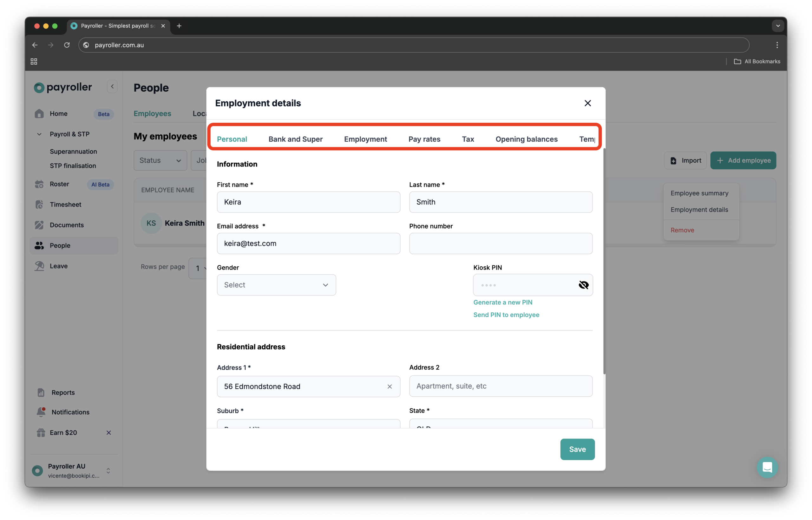Open the help chat widget
The image size is (812, 520).
767,467
